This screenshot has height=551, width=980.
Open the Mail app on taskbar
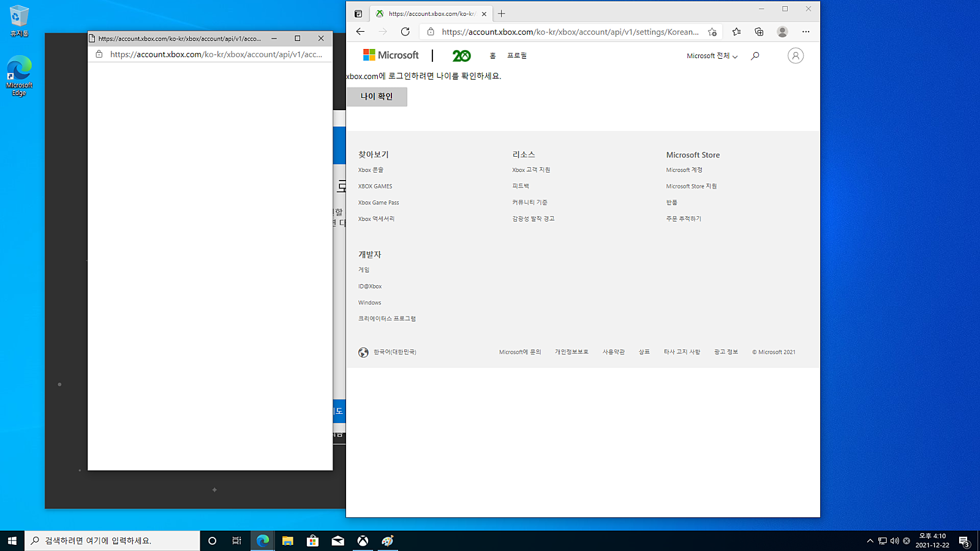coord(337,541)
